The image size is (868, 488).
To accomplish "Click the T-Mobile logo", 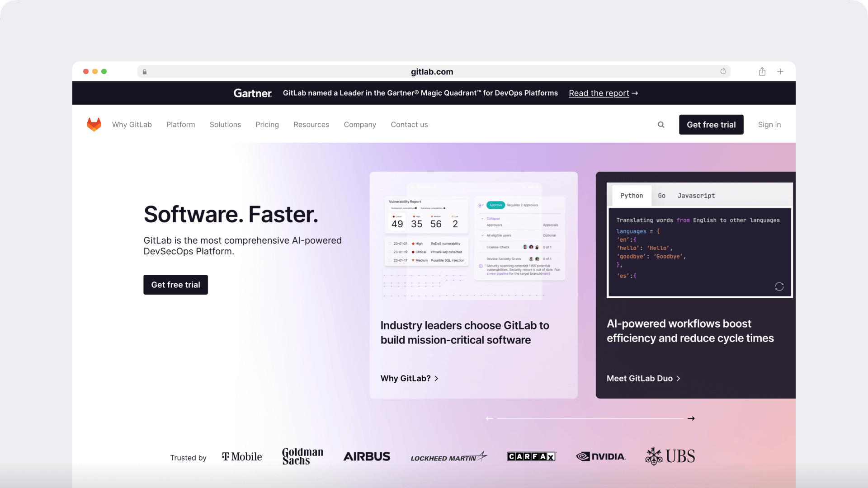I will 242,457.
